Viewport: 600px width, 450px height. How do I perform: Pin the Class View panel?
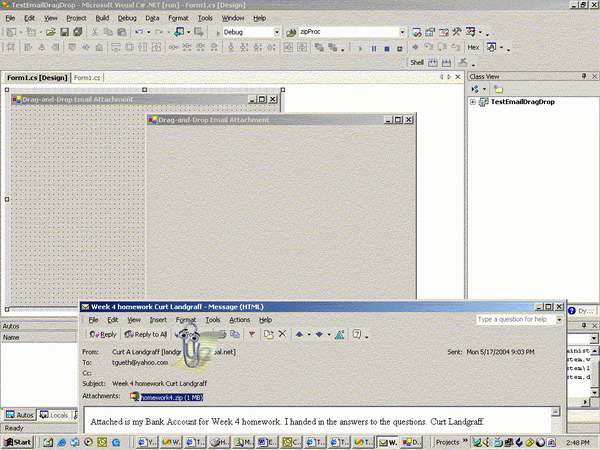pos(584,76)
